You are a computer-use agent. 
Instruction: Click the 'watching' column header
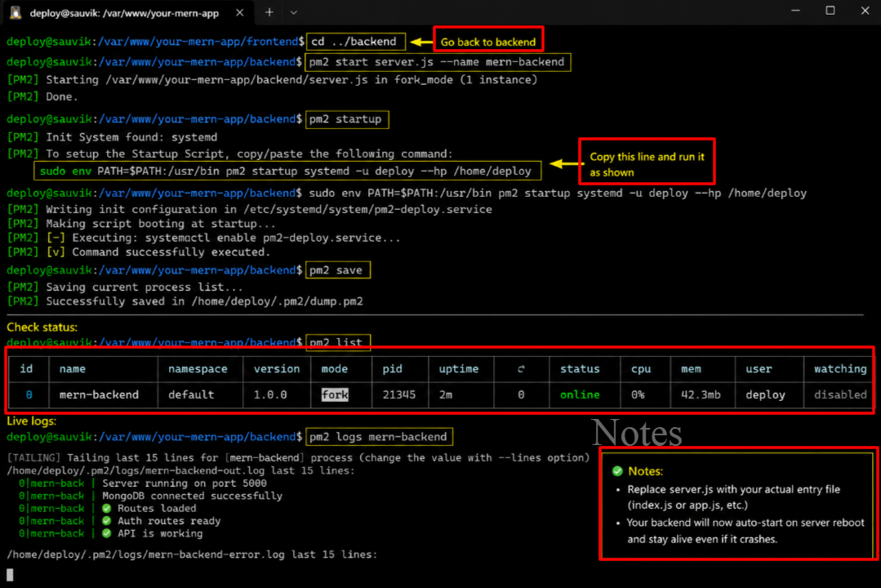click(x=840, y=369)
